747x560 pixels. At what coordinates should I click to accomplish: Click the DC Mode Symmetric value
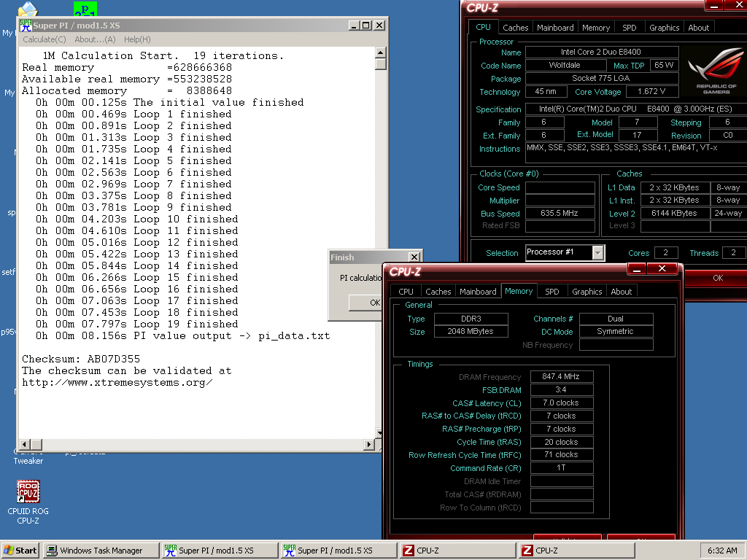616,332
